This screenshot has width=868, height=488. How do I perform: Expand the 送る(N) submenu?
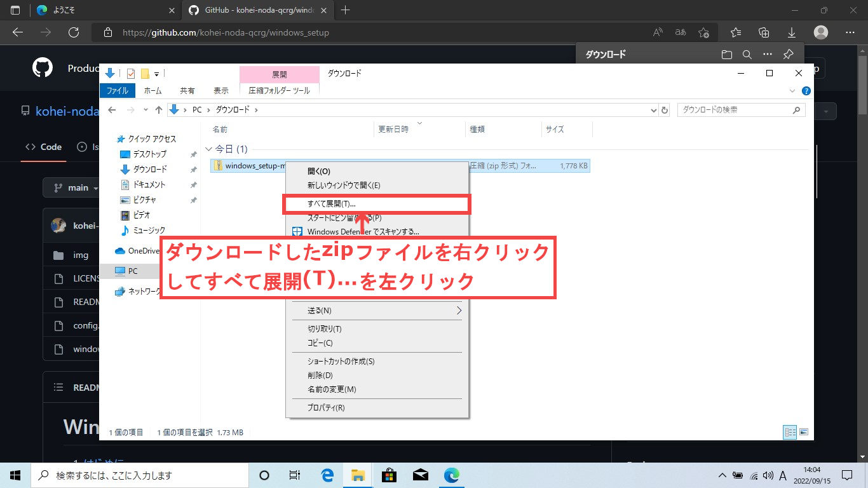coord(459,311)
